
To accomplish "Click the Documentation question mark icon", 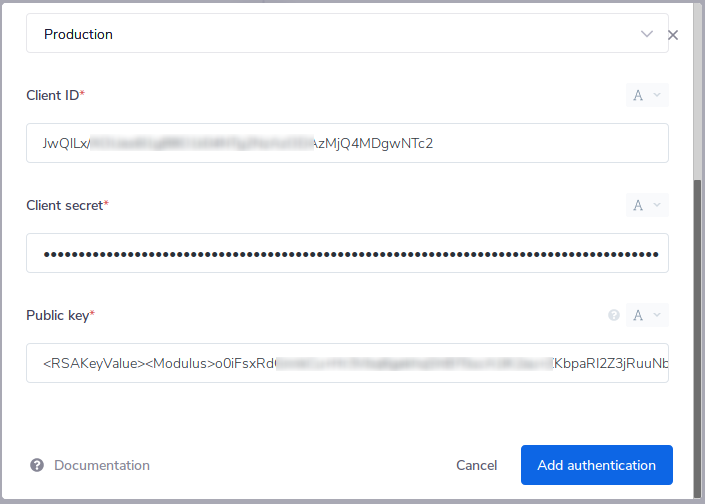I will (x=37, y=465).
